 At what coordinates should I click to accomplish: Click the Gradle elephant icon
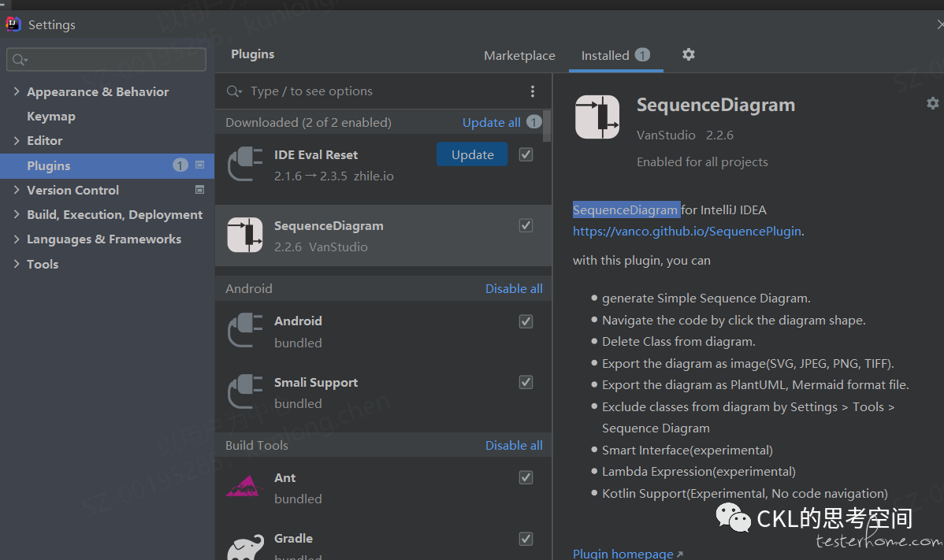pos(245,546)
